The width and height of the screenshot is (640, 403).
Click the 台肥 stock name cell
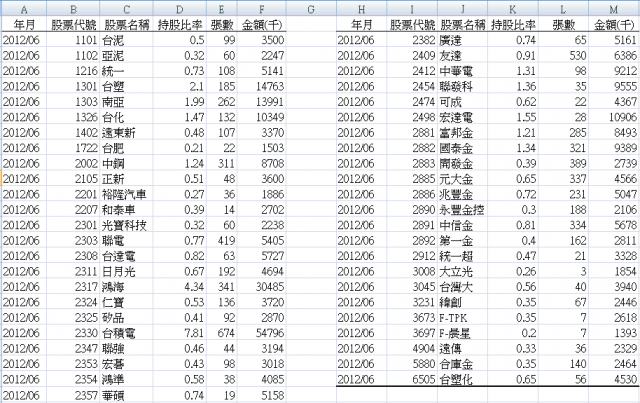127,148
